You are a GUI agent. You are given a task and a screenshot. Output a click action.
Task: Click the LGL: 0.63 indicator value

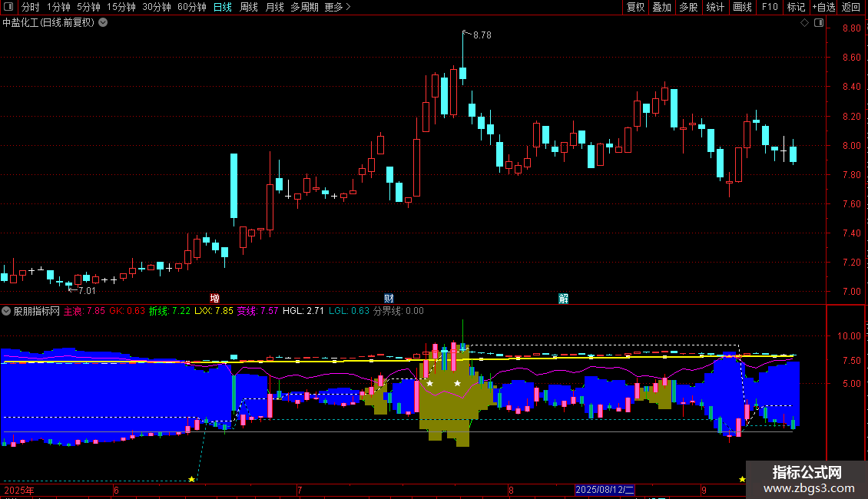coord(349,311)
